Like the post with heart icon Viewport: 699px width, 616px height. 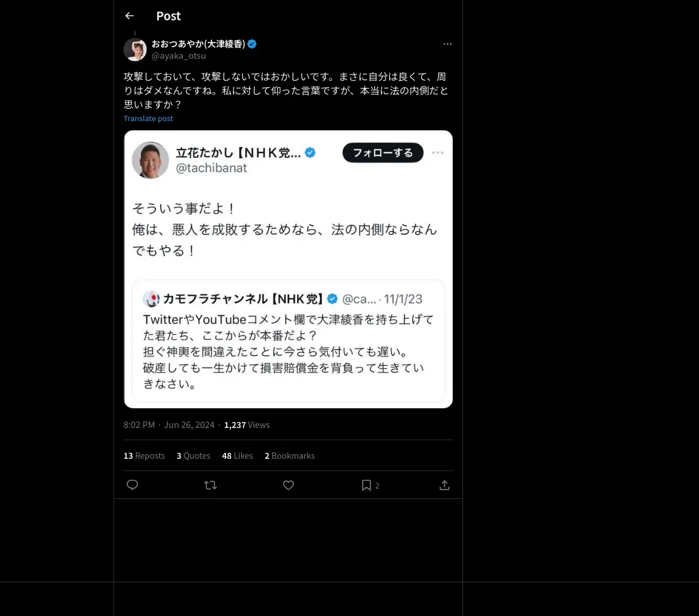(288, 485)
